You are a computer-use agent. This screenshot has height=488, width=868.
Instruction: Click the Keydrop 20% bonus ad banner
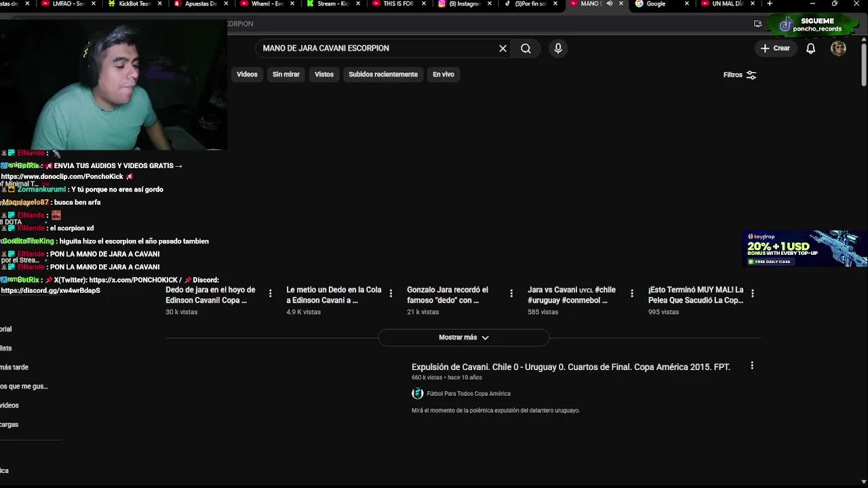805,249
